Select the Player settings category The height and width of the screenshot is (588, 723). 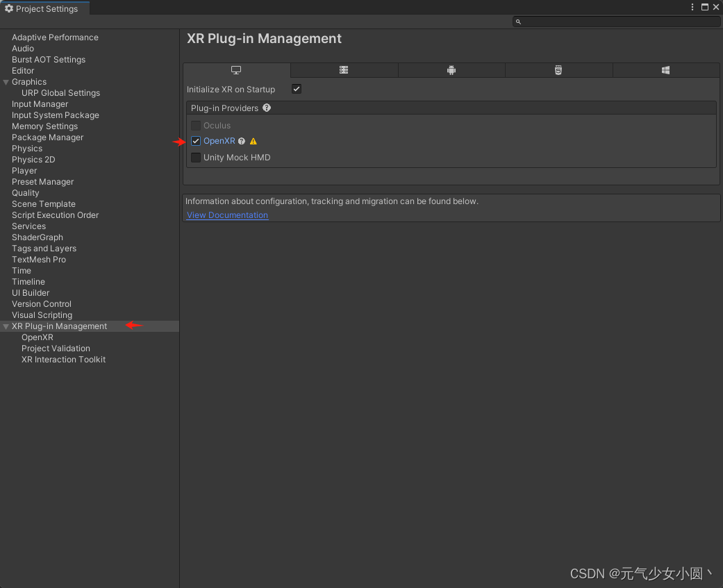point(24,171)
